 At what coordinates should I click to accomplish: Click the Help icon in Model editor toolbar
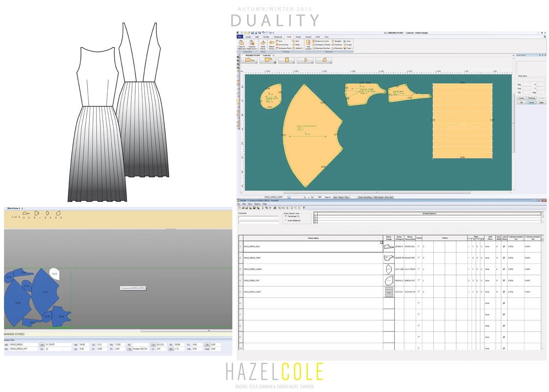click(303, 208)
